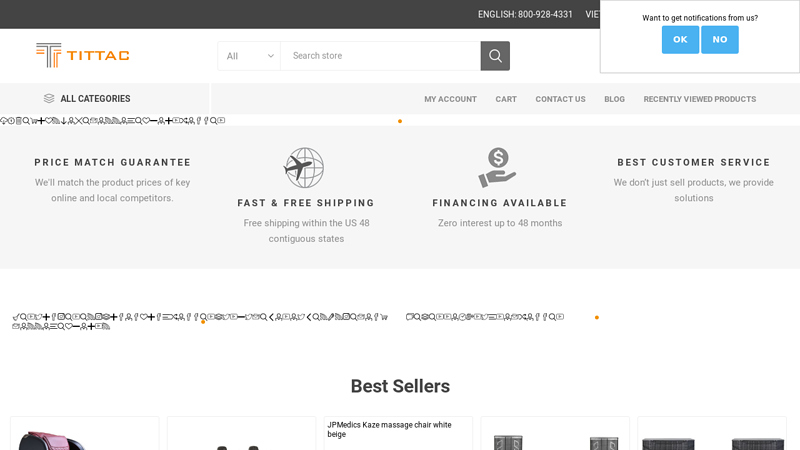800x450 pixels.
Task: Click the top banner slider dot
Action: [400, 121]
